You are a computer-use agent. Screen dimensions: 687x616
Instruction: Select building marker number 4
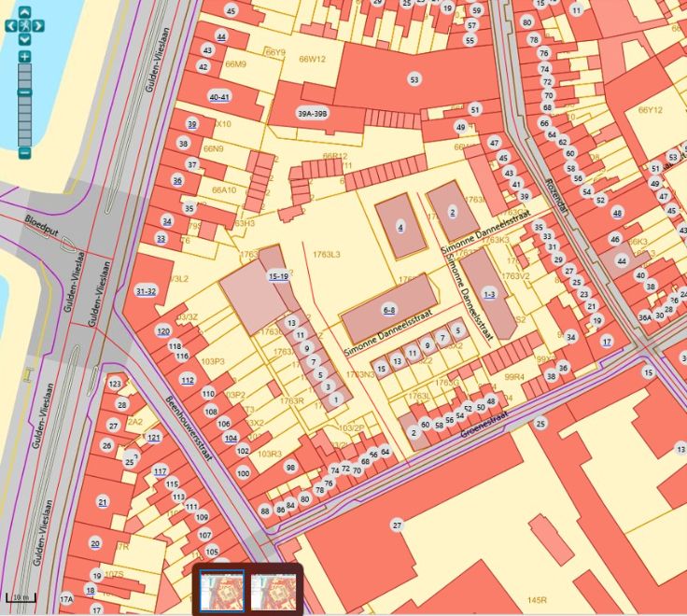click(400, 227)
